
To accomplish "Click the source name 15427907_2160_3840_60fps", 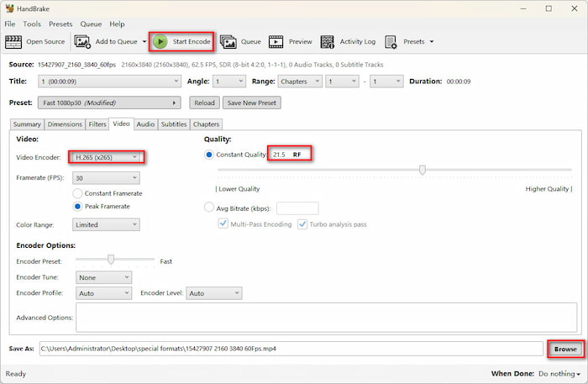I will 76,65.
